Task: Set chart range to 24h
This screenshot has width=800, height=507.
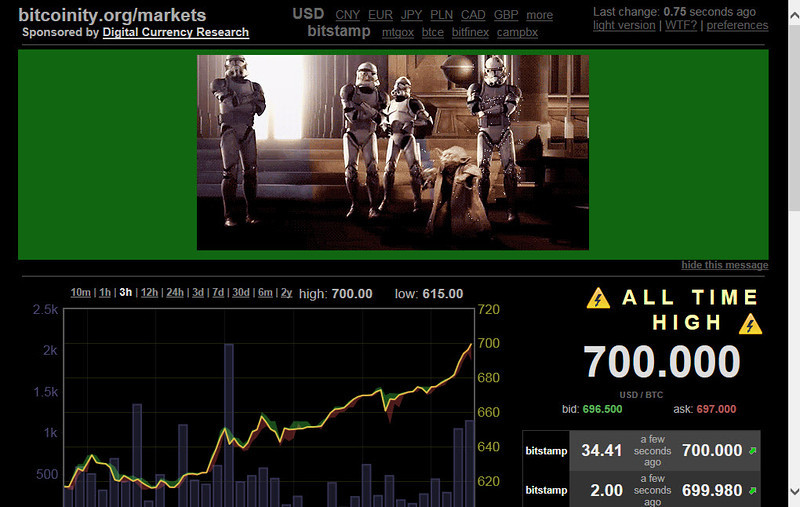Action: 175,292
